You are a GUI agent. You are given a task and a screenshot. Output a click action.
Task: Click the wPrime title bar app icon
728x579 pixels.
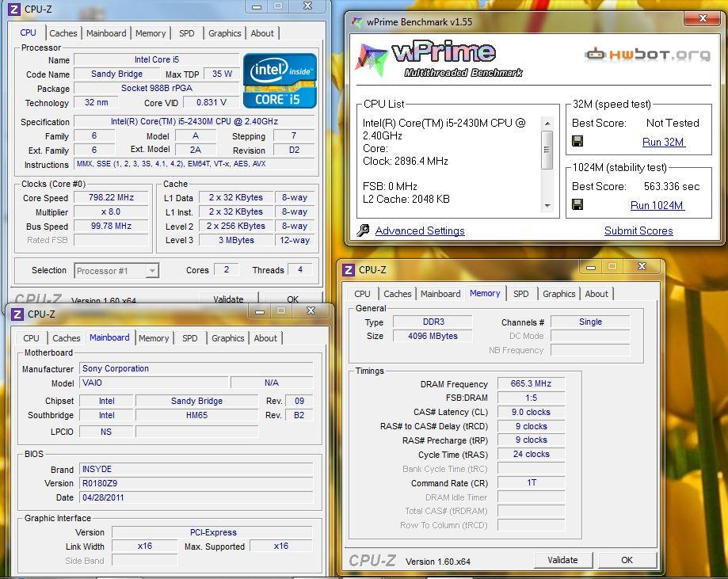[356, 21]
